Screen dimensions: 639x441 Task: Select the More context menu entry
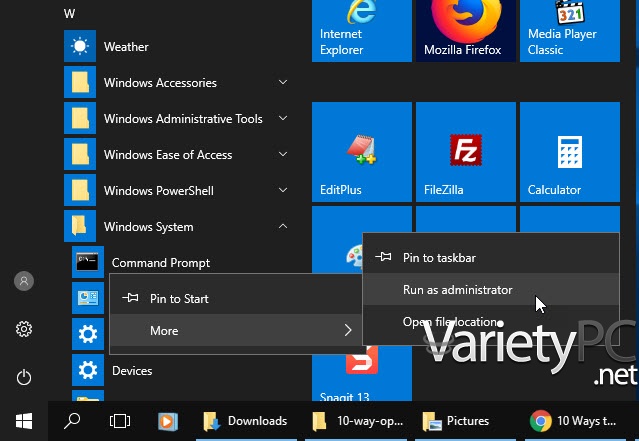(236, 330)
